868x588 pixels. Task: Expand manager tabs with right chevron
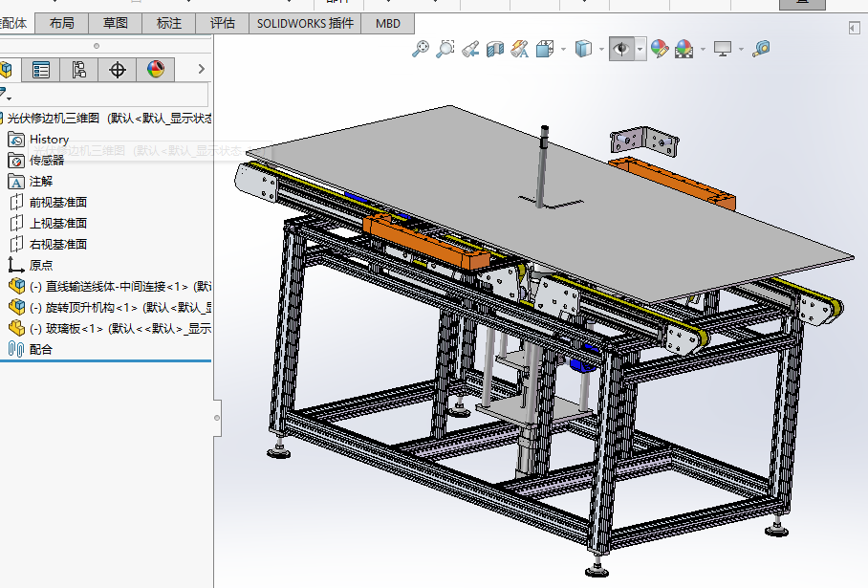(201, 69)
